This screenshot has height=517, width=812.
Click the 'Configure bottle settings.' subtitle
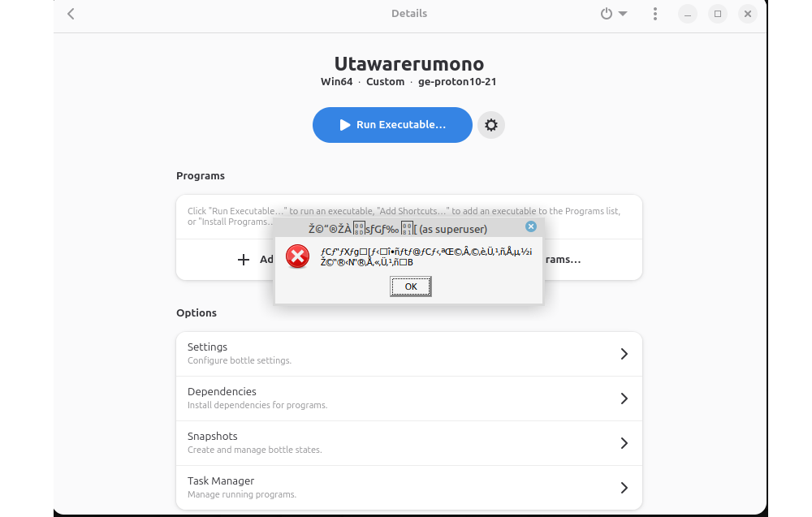(x=240, y=360)
